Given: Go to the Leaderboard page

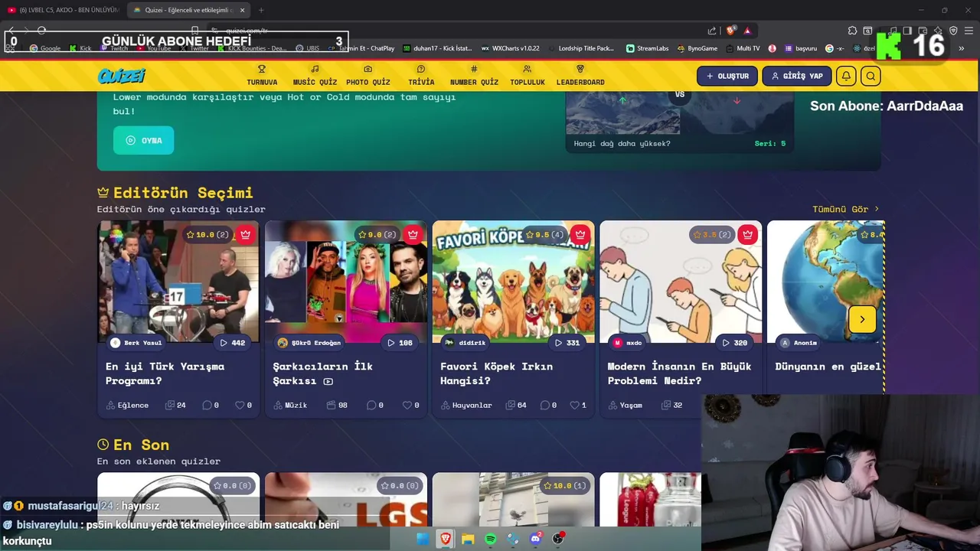Looking at the screenshot, I should tap(580, 76).
